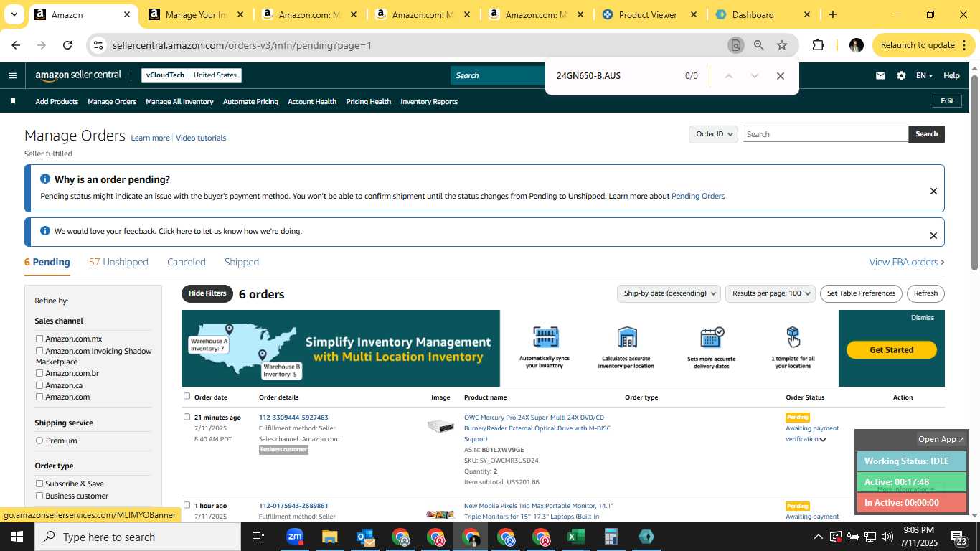Image resolution: width=980 pixels, height=551 pixels.
Task: Switch to the Product Viewer browser tab
Action: click(649, 14)
